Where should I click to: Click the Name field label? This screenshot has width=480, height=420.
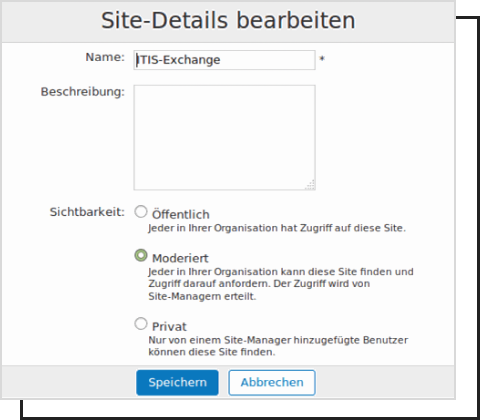pyautogui.click(x=105, y=57)
